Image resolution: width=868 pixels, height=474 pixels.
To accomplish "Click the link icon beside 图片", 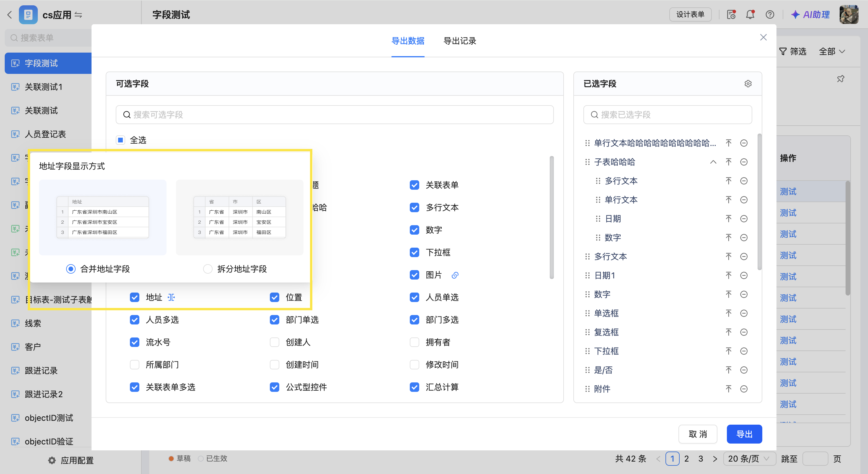I will pyautogui.click(x=455, y=275).
